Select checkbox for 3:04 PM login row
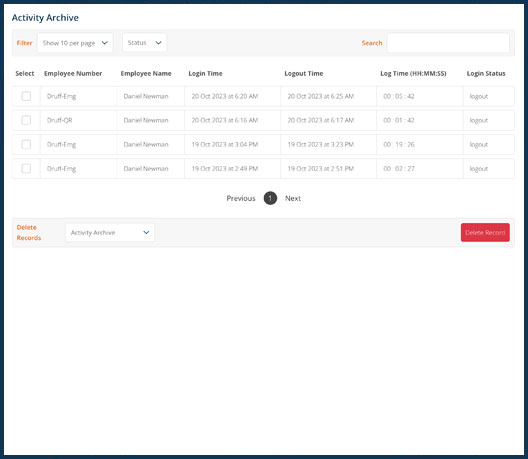Viewport: 528px width, 459px height. (26, 144)
